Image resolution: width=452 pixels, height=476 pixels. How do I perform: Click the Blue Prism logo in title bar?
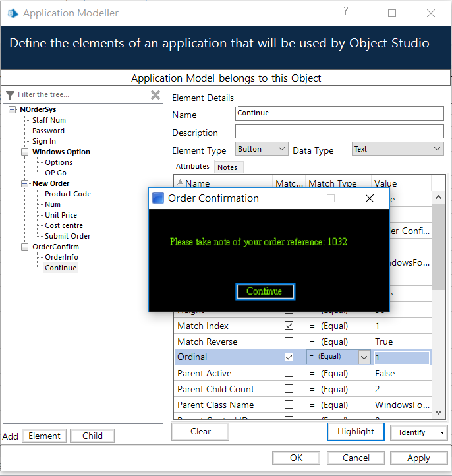(x=13, y=13)
